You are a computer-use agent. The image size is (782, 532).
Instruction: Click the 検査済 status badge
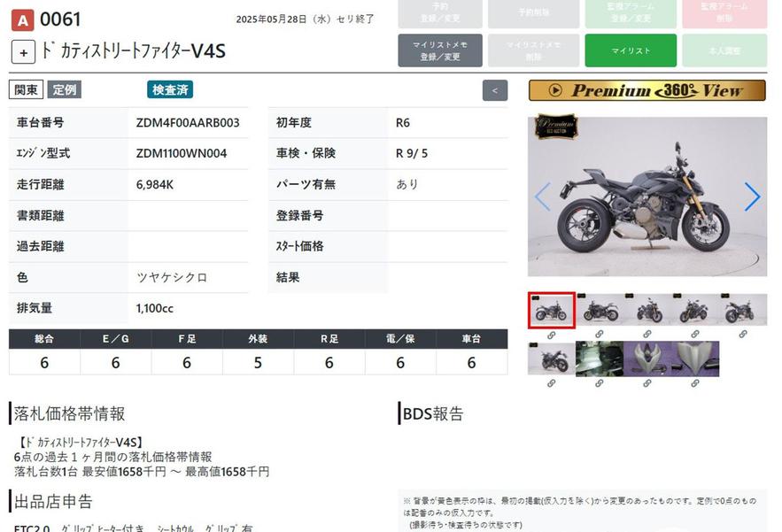[170, 89]
